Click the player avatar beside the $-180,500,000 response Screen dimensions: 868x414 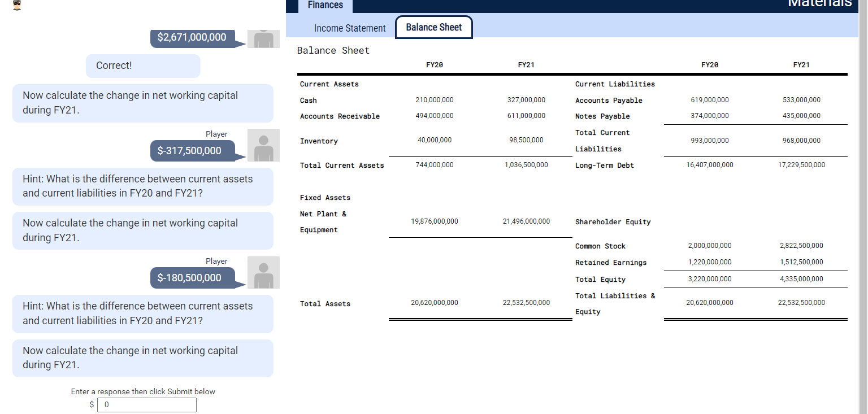263,272
